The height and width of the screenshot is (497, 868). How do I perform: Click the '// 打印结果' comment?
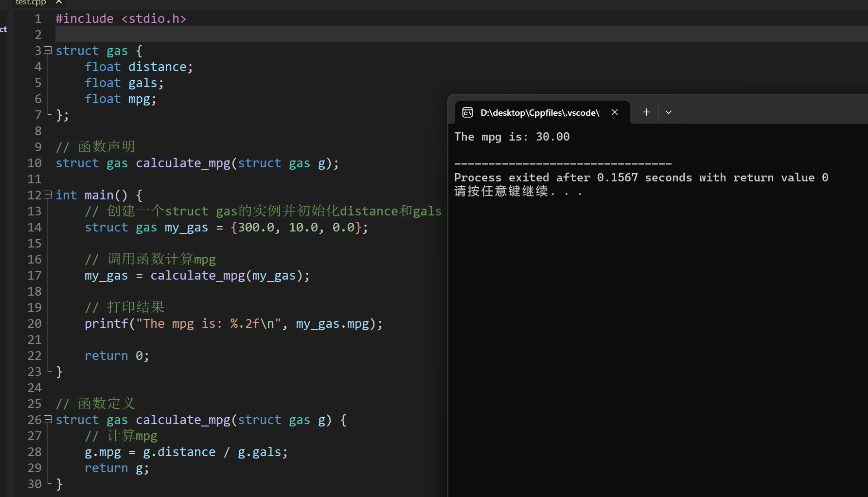(124, 307)
